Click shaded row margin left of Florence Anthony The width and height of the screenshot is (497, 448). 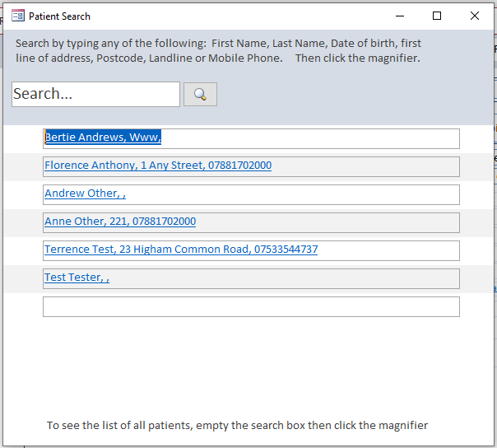click(22, 166)
